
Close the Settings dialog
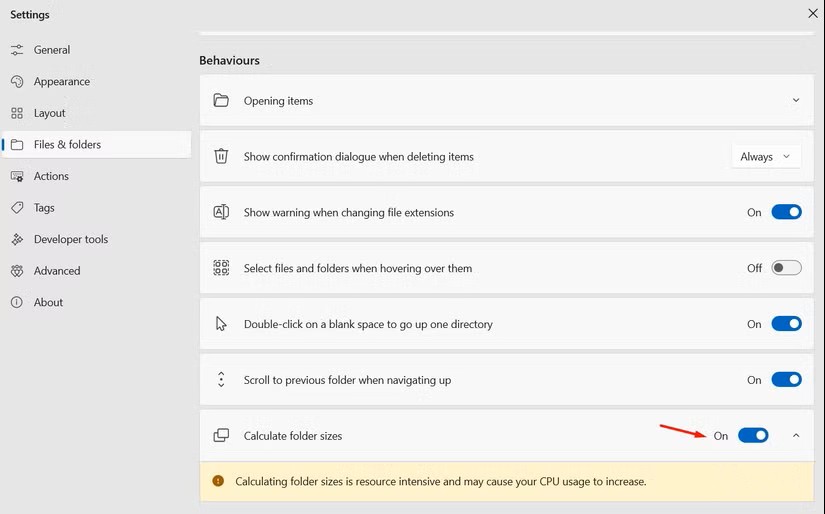click(812, 13)
